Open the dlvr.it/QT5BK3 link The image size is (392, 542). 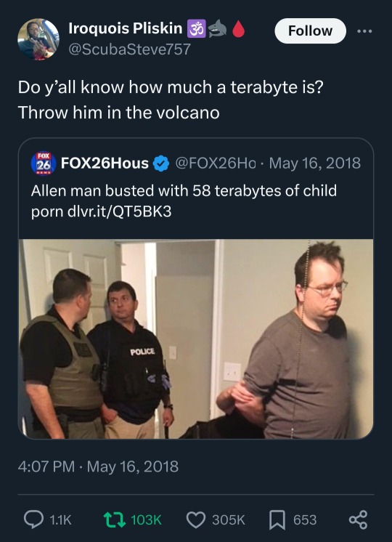[x=120, y=211]
